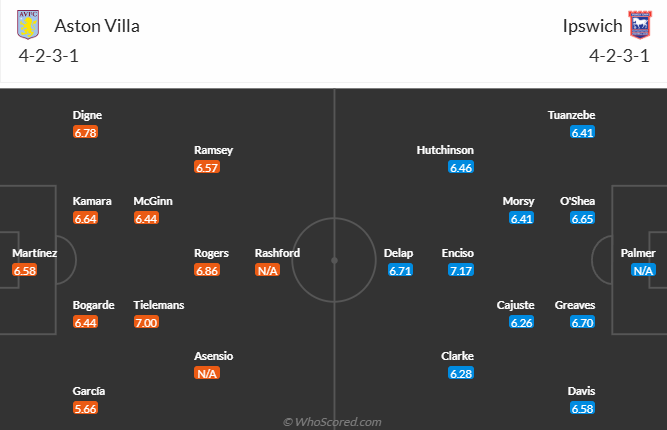Select player Tuanzebe in Ipswich defence
The width and height of the screenshot is (667, 430).
coord(571,115)
